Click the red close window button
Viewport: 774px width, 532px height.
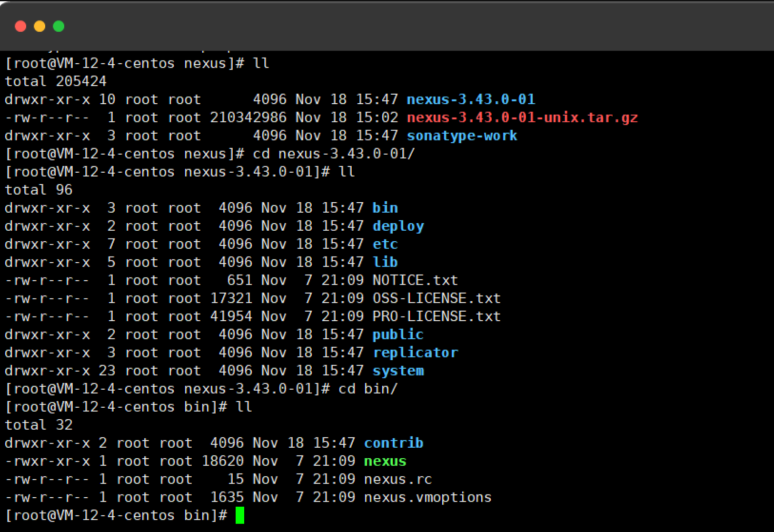20,26
